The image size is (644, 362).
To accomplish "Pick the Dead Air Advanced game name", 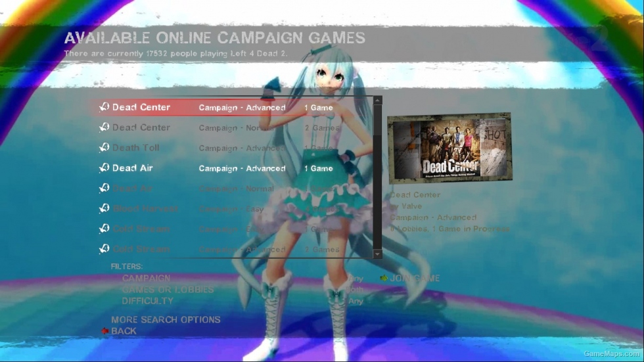I will pyautogui.click(x=132, y=168).
